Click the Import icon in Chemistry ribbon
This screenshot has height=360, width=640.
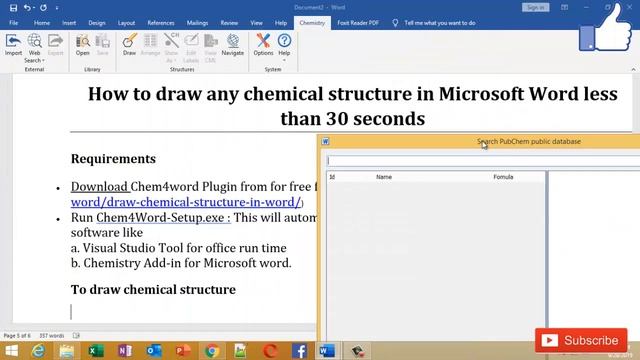point(13,45)
